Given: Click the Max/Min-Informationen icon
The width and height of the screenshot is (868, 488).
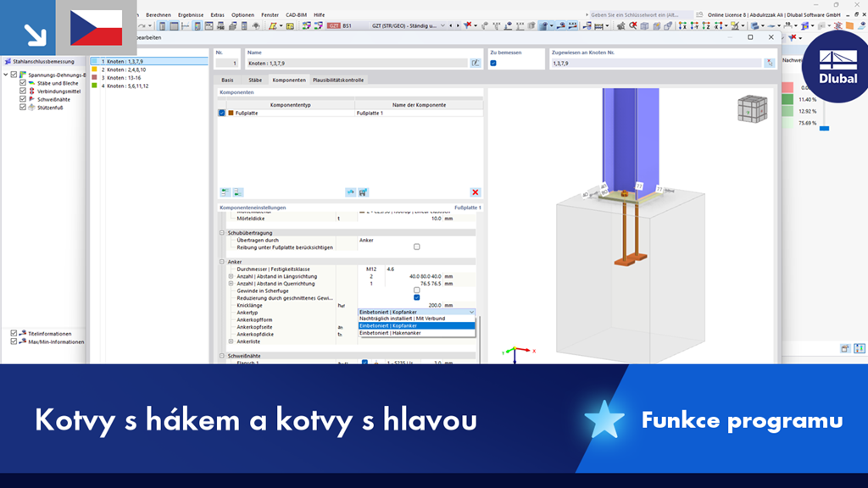Looking at the screenshot, I should tap(23, 341).
